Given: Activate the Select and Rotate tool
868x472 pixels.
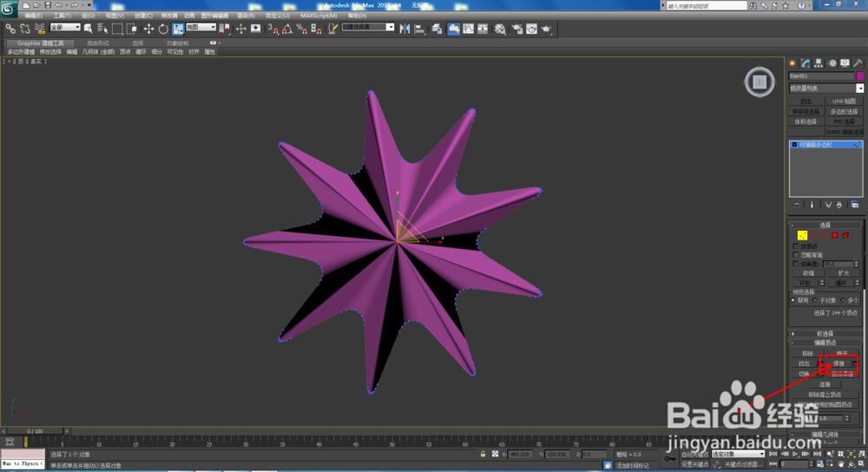Looking at the screenshot, I should click(x=163, y=29).
